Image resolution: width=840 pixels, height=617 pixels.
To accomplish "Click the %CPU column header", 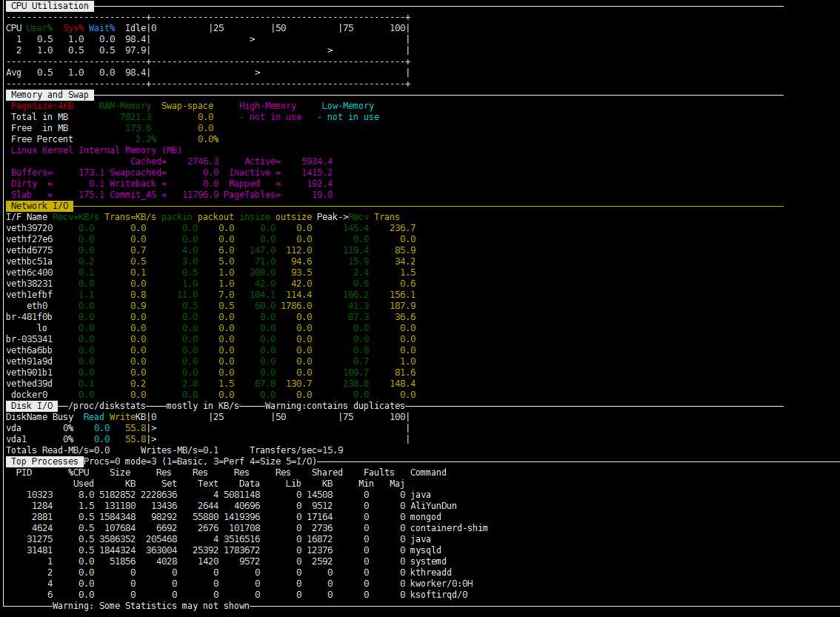I will [79, 473].
